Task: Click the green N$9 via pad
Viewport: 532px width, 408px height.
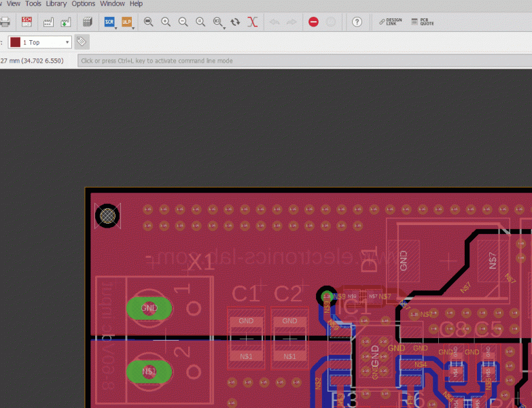Action: [x=327, y=296]
